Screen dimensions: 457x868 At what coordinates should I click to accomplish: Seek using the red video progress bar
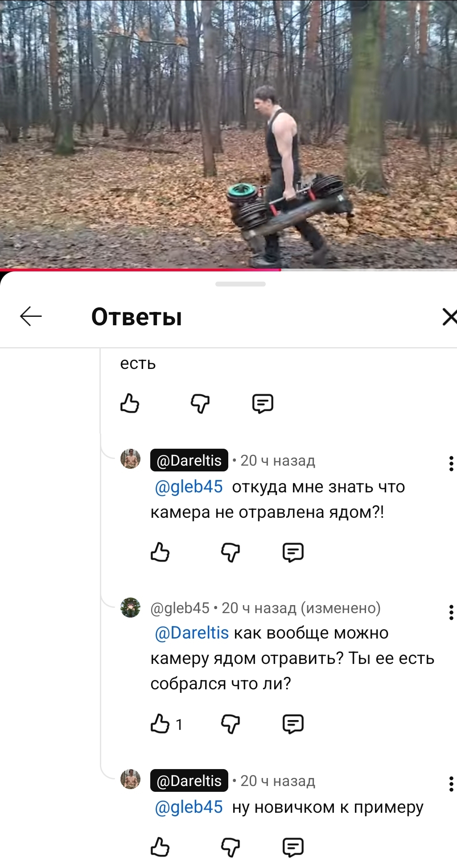tap(228, 270)
